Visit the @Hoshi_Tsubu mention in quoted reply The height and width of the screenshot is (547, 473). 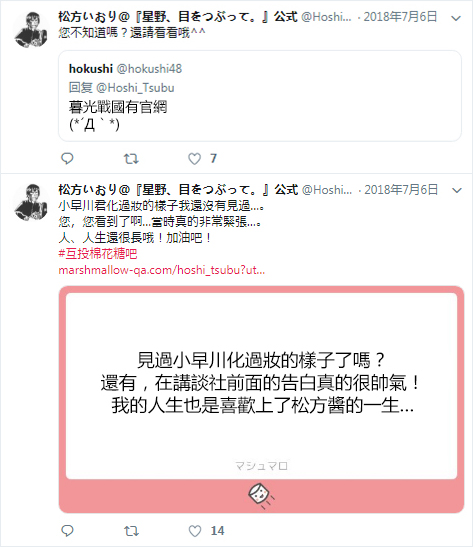click(135, 88)
